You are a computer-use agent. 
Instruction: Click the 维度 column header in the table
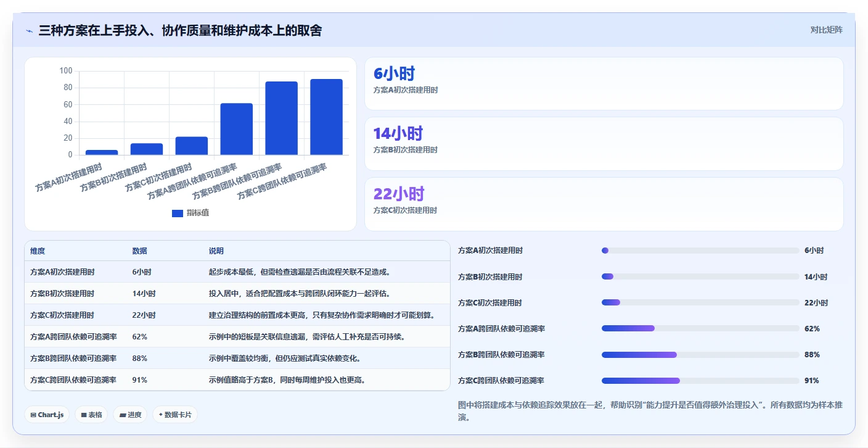point(38,251)
